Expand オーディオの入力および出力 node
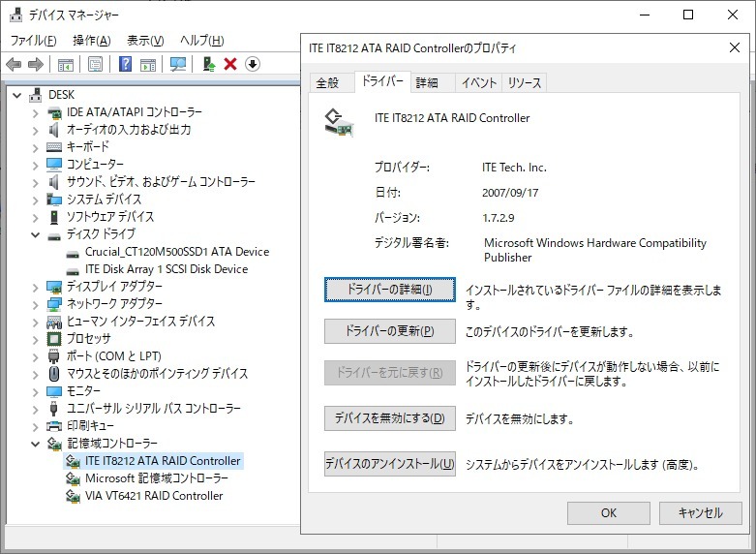The height and width of the screenshot is (554, 756). click(x=35, y=131)
